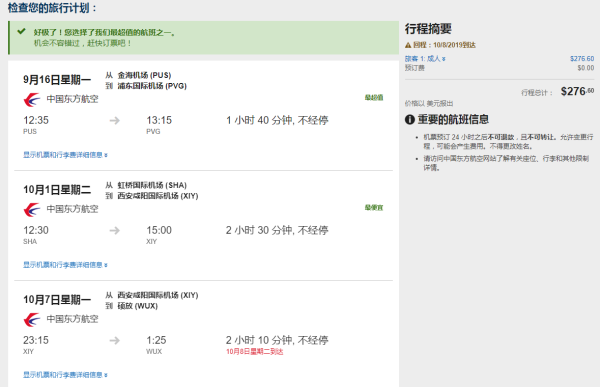The height and width of the screenshot is (387, 600).
Task: Click the 回程: 10/8/2019到达 warning text
Action: pyautogui.click(x=444, y=45)
